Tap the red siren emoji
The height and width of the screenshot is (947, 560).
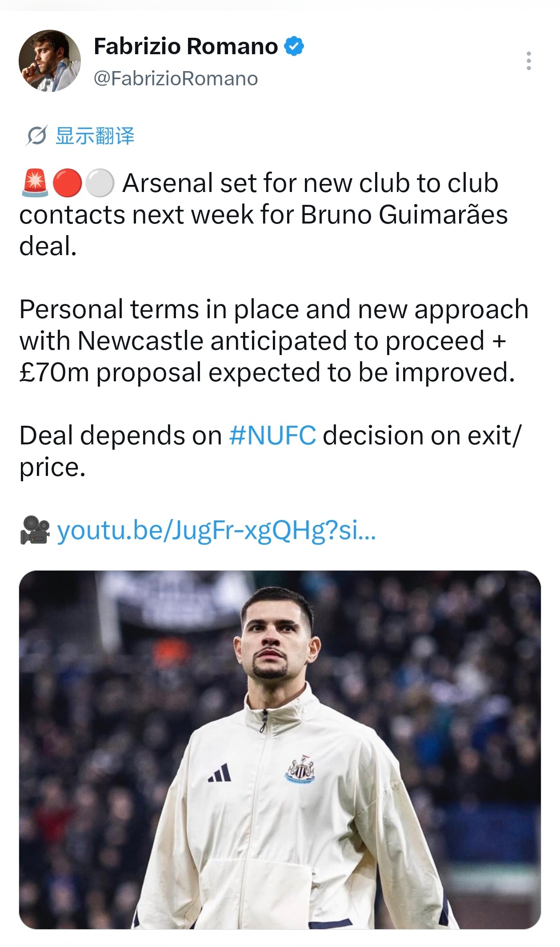[x=35, y=183]
